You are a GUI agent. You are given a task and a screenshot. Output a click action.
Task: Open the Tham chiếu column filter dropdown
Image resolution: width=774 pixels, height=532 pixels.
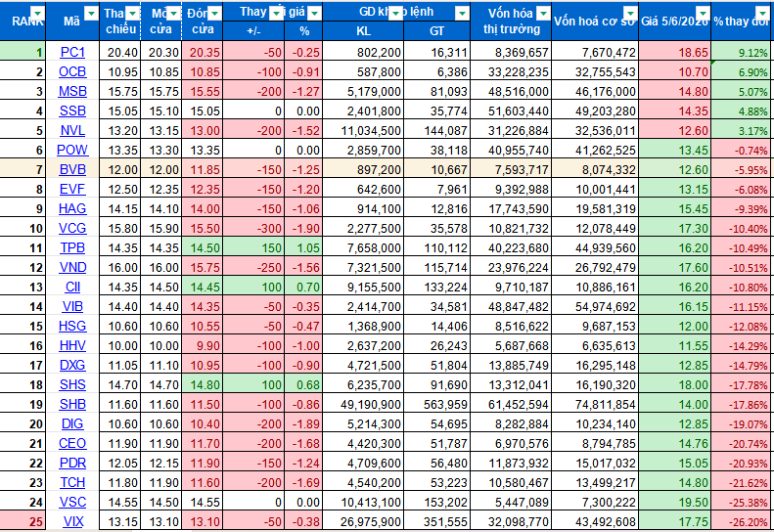click(133, 14)
